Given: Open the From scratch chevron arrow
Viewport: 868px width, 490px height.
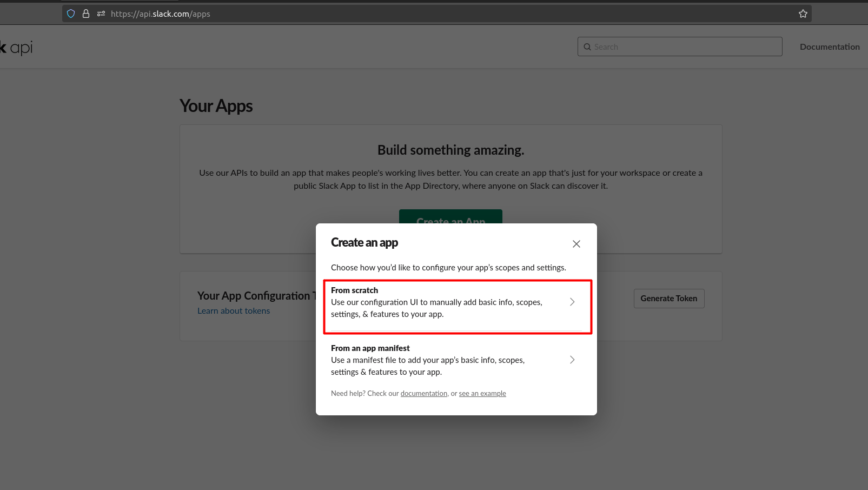Looking at the screenshot, I should pyautogui.click(x=572, y=302).
